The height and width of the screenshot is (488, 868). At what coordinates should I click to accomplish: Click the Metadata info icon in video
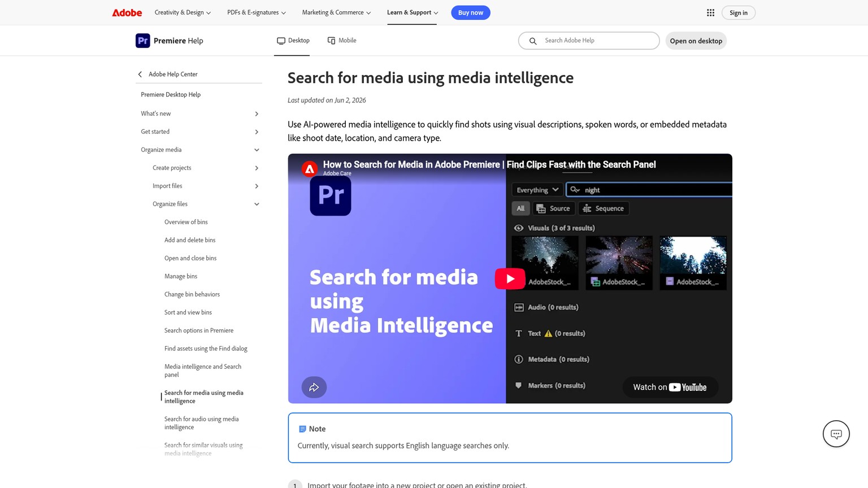[518, 359]
